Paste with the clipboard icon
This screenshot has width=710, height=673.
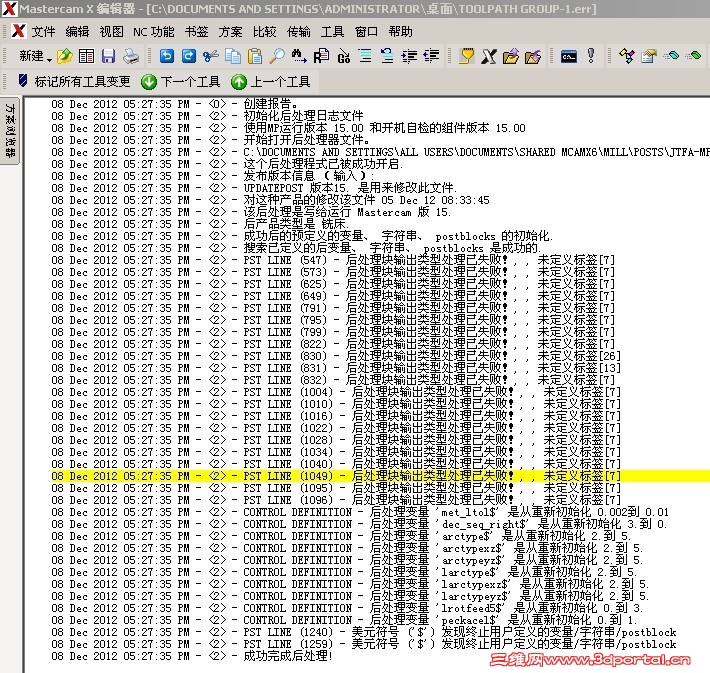[x=255, y=56]
